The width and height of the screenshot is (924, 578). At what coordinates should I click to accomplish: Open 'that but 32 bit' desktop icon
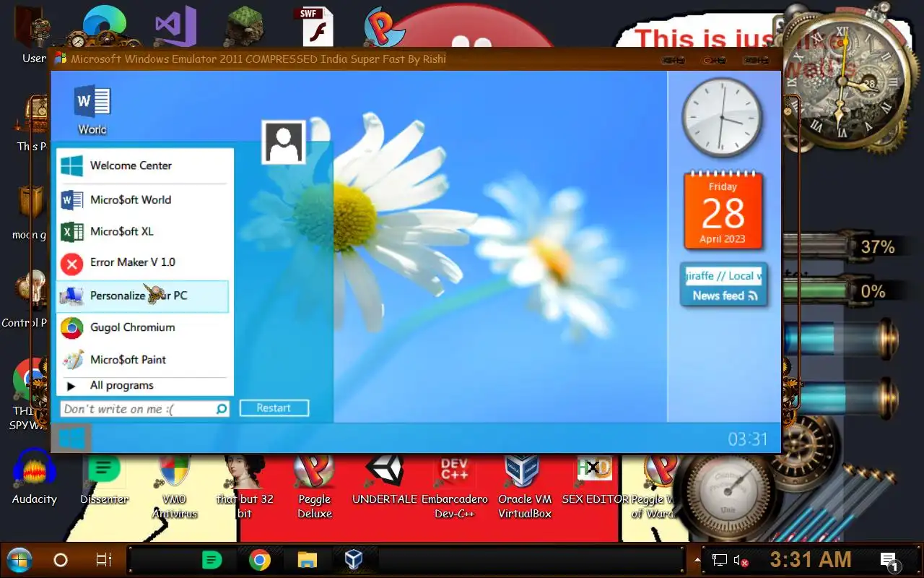(x=245, y=486)
